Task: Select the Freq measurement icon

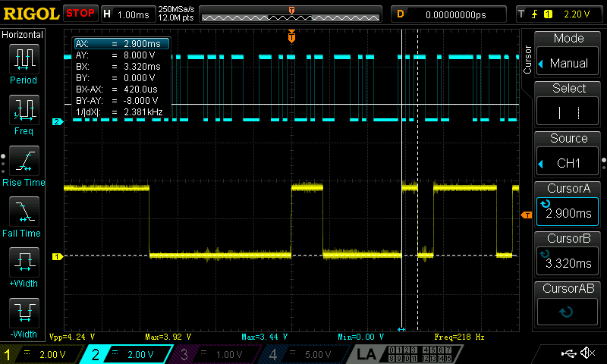Action: coord(23,109)
